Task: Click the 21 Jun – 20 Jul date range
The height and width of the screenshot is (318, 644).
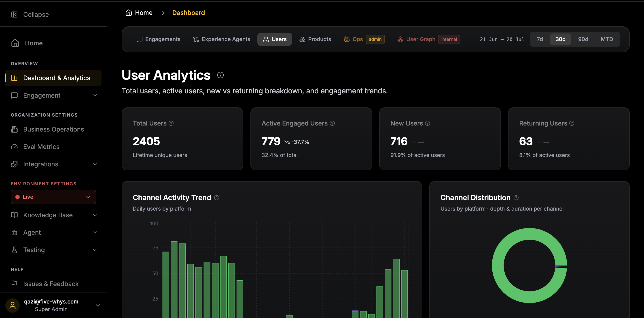Action: 502,40
